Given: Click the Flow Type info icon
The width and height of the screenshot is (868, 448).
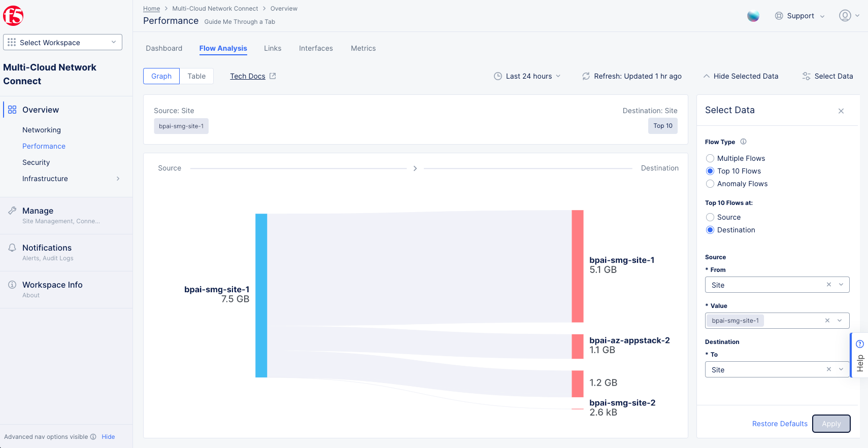Looking at the screenshot, I should [x=743, y=142].
